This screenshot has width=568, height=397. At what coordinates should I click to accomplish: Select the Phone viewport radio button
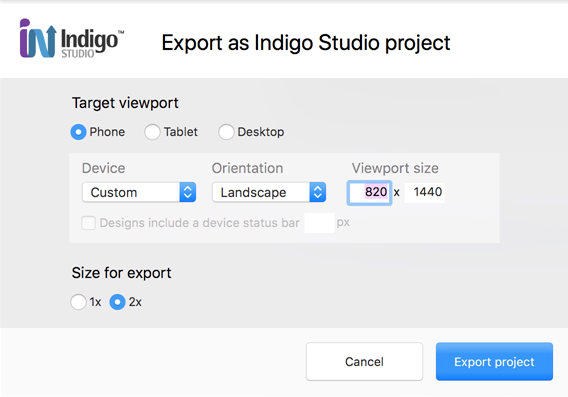tap(78, 132)
